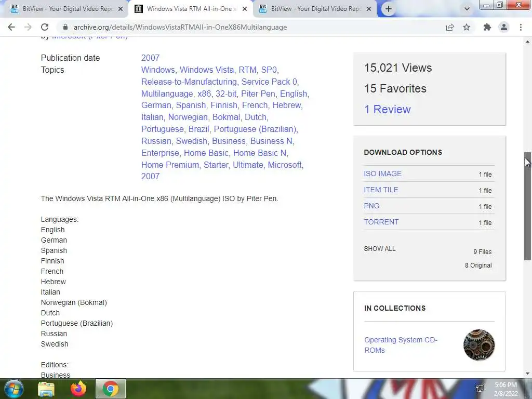Click the Portuguese (Brazilian) topic link
This screenshot has height=399, width=532.
click(x=255, y=129)
